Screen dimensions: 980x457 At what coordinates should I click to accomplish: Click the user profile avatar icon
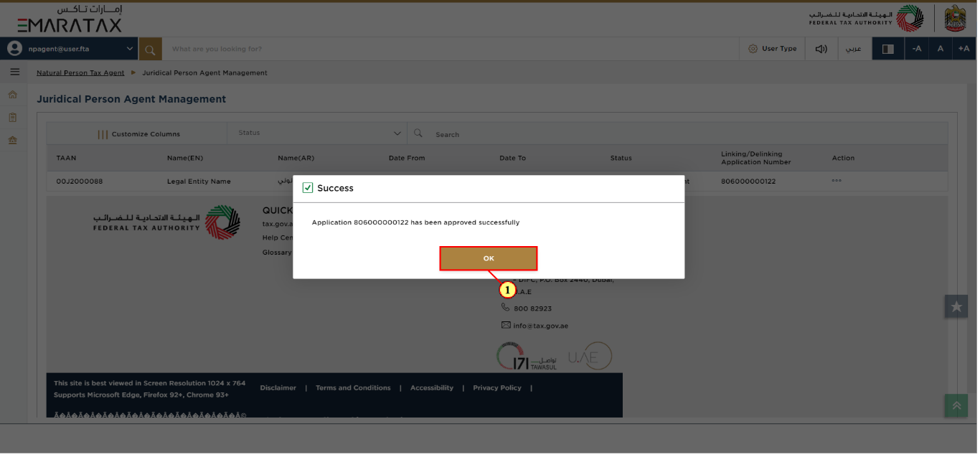[x=14, y=49]
